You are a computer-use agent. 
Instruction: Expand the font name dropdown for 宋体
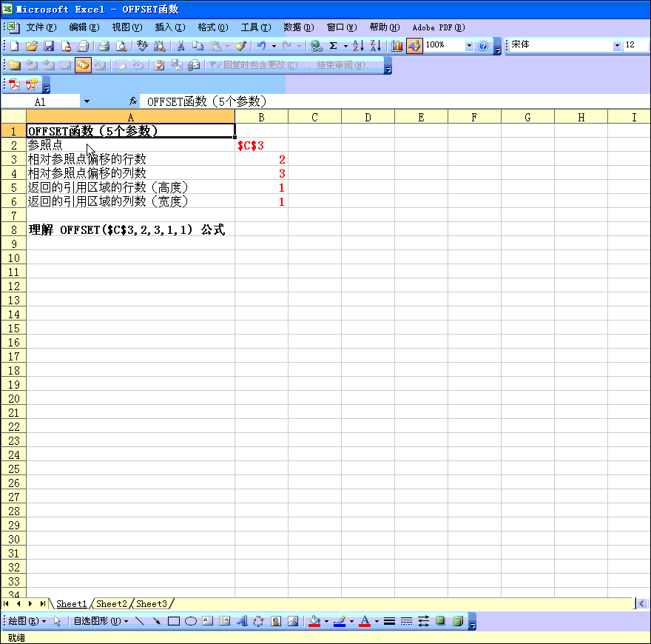pos(617,46)
